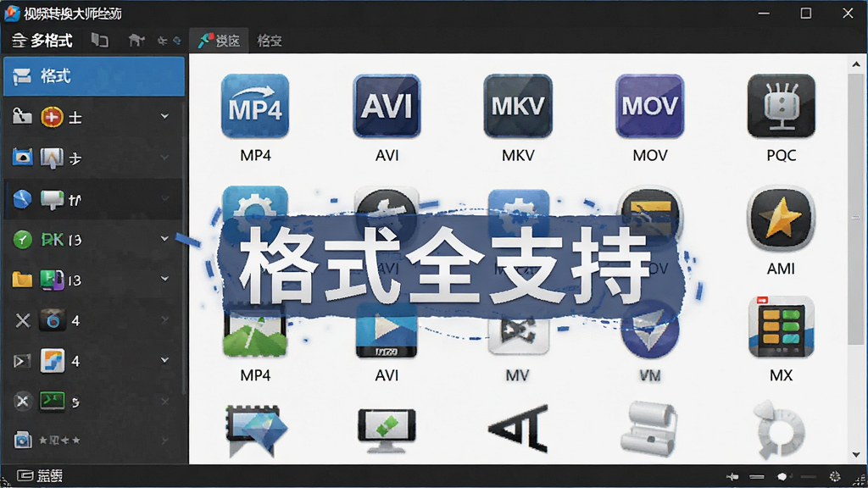Screen dimensions: 868x488
Task: Click the gray circular refresh arrows icon
Action: pyautogui.click(x=780, y=430)
